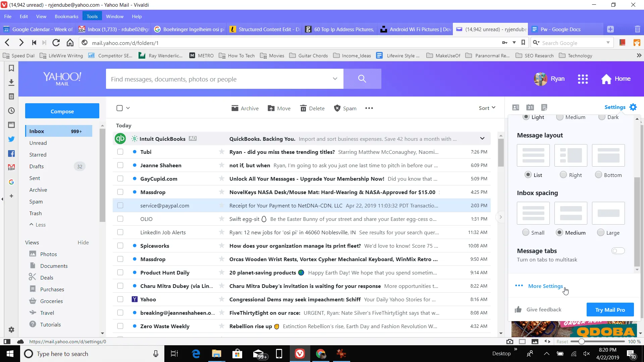Viewport: 644px width, 362px height.
Task: Click the Settings gear icon
Action: tap(633, 107)
